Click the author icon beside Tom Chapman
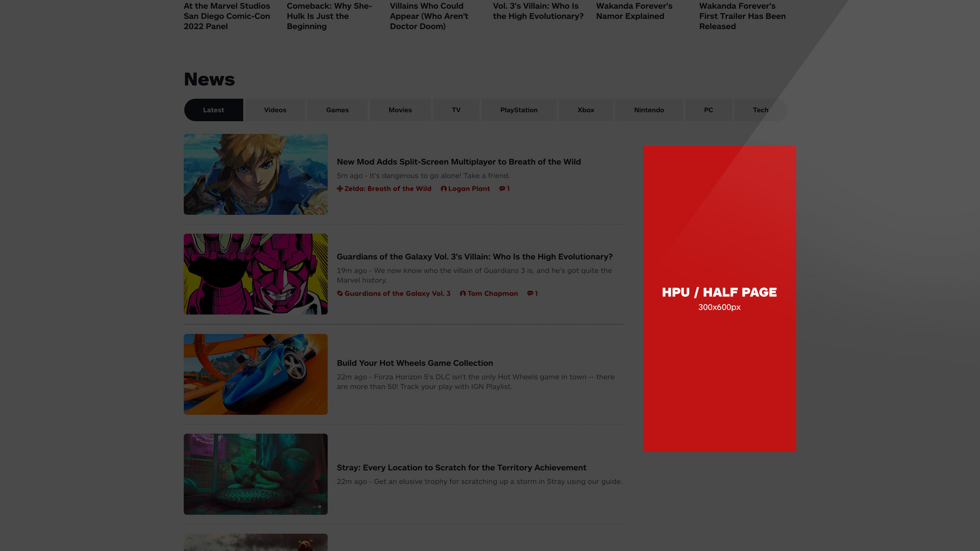Image resolution: width=980 pixels, height=551 pixels. coord(462,293)
